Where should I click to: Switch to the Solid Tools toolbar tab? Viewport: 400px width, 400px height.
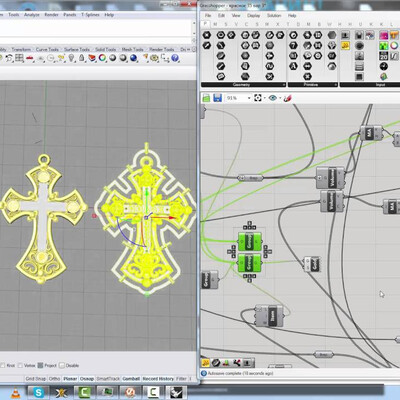(x=106, y=49)
